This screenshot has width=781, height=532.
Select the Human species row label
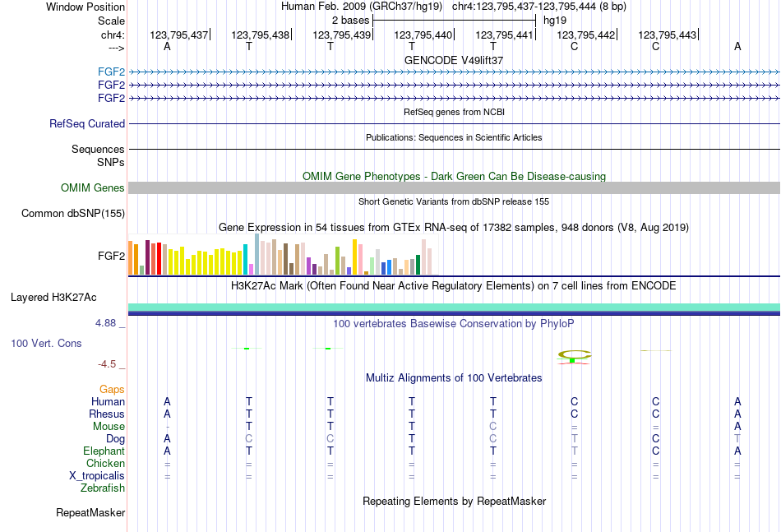pos(108,401)
